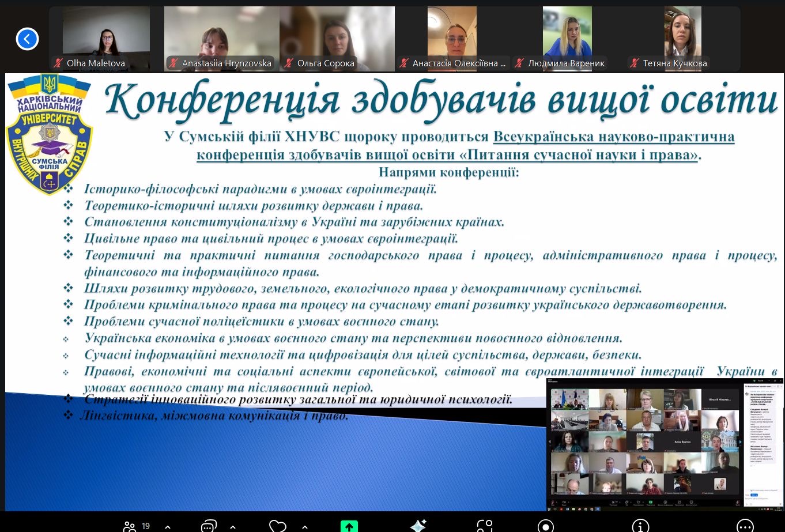Click the heart Reactions icon

(x=277, y=526)
